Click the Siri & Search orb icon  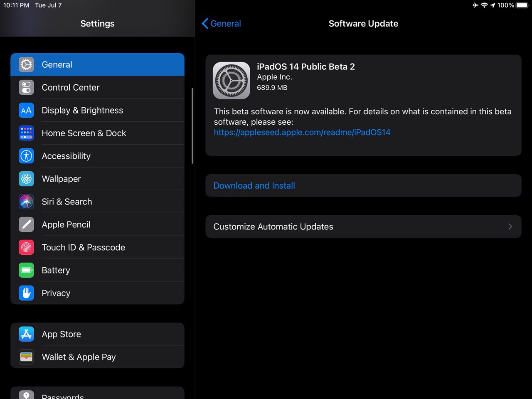(x=26, y=202)
